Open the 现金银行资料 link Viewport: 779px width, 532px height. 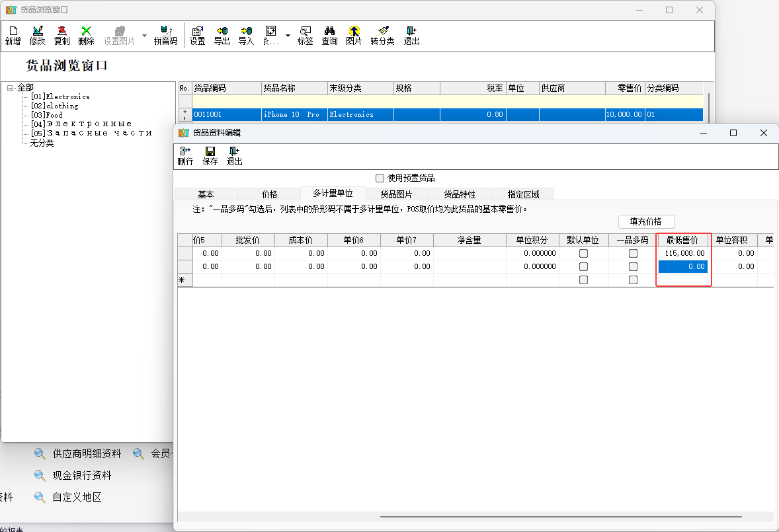pyautogui.click(x=82, y=475)
